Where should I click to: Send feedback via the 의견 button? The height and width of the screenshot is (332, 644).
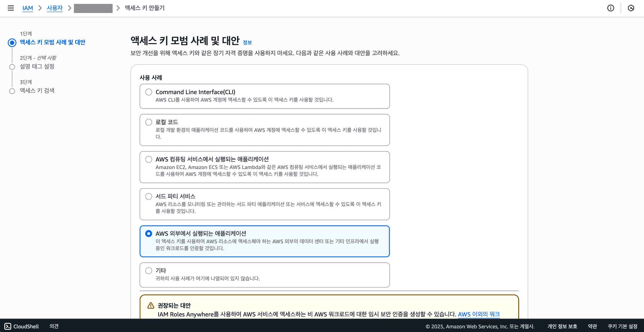(53, 326)
